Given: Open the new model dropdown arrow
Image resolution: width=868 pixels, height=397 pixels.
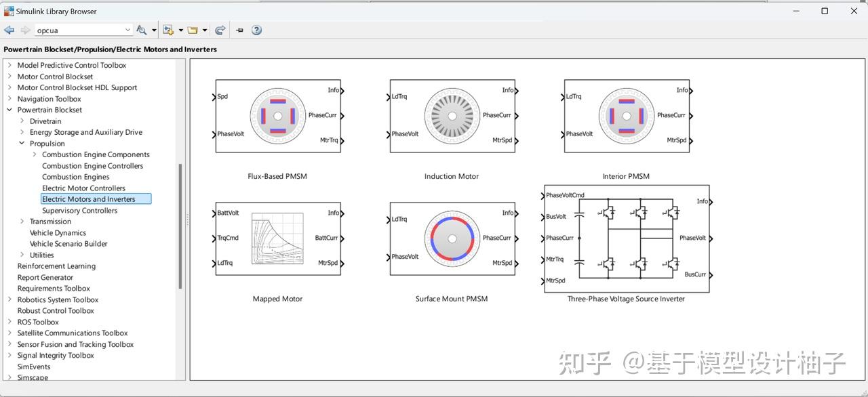Looking at the screenshot, I should pyautogui.click(x=181, y=30).
